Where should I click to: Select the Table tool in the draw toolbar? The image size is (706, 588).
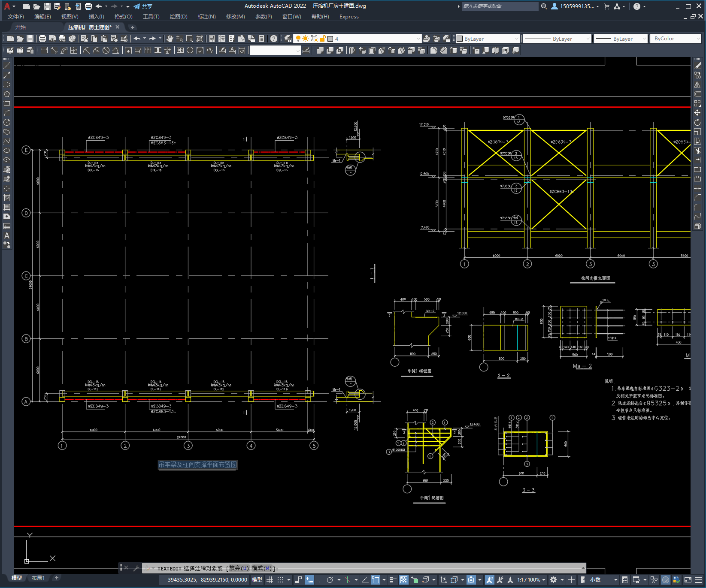point(7,226)
